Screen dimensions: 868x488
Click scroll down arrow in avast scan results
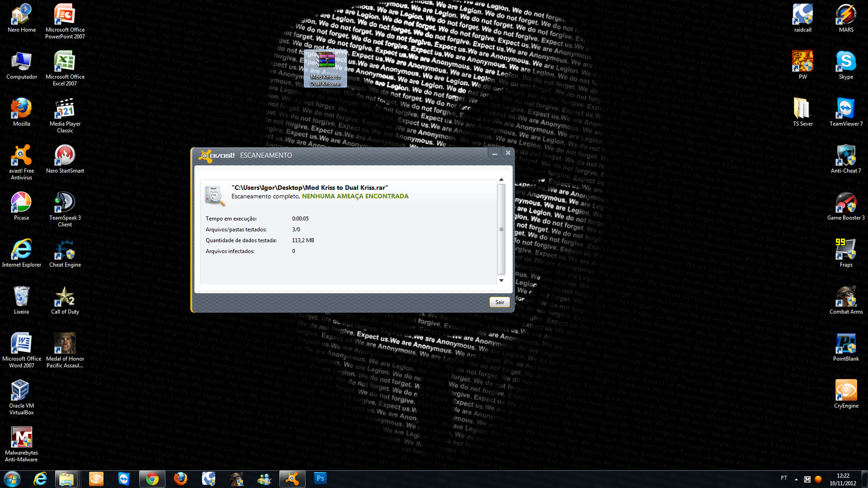501,280
